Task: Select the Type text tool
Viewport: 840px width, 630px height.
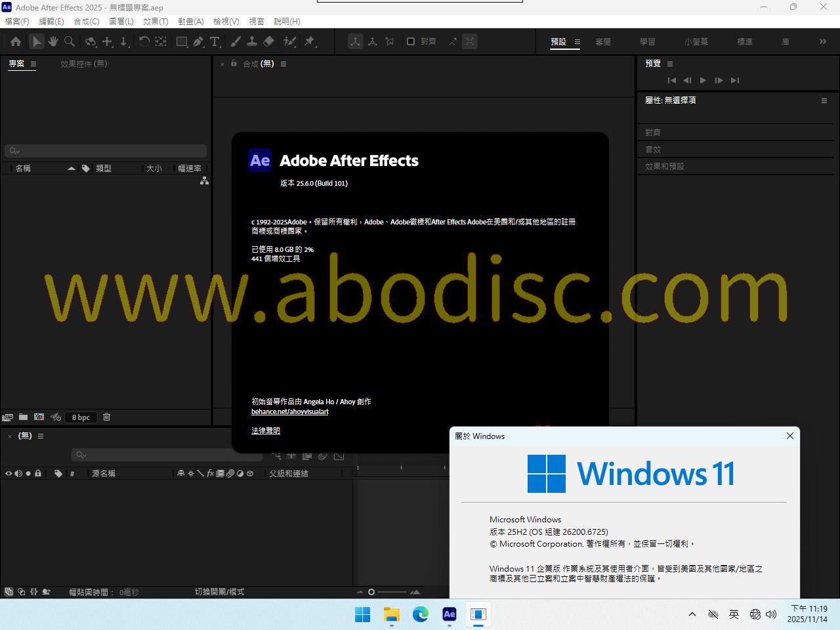Action: coord(215,42)
